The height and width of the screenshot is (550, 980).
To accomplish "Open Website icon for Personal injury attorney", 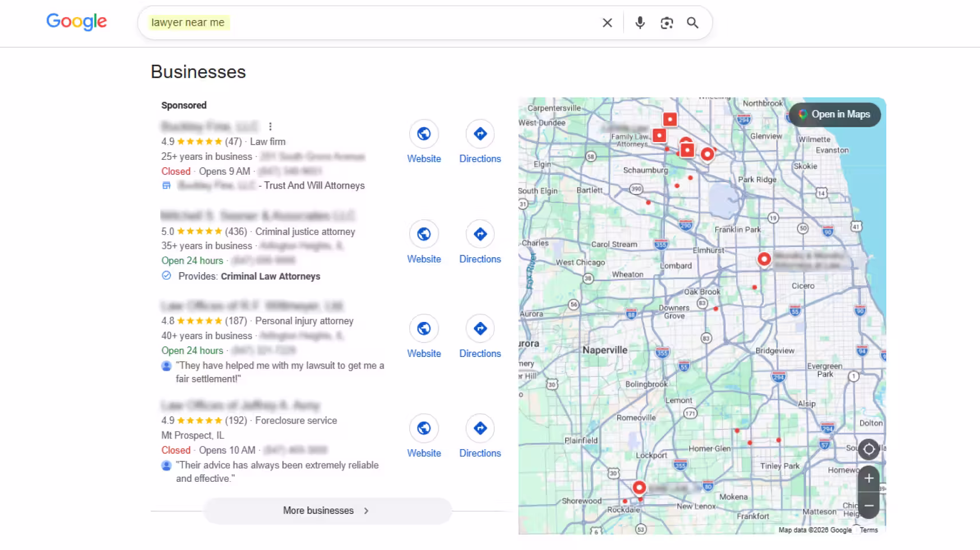I will tap(424, 328).
